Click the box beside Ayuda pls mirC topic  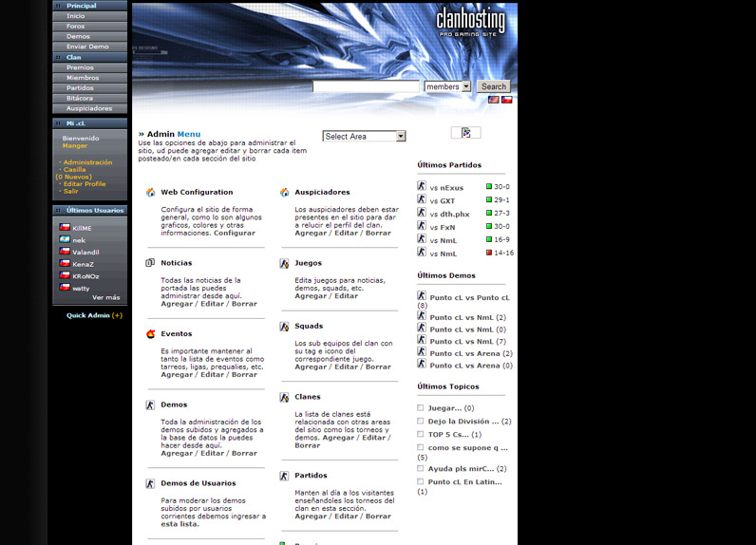[421, 468]
